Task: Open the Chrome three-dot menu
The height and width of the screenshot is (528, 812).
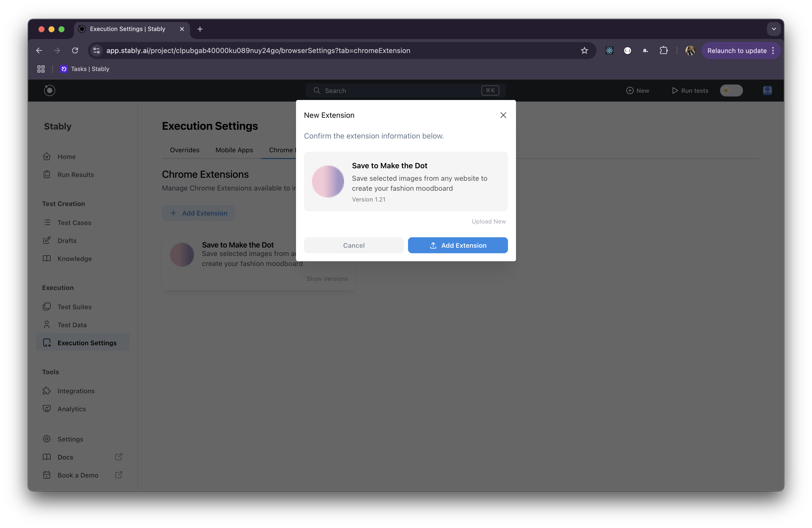Action: (x=773, y=50)
